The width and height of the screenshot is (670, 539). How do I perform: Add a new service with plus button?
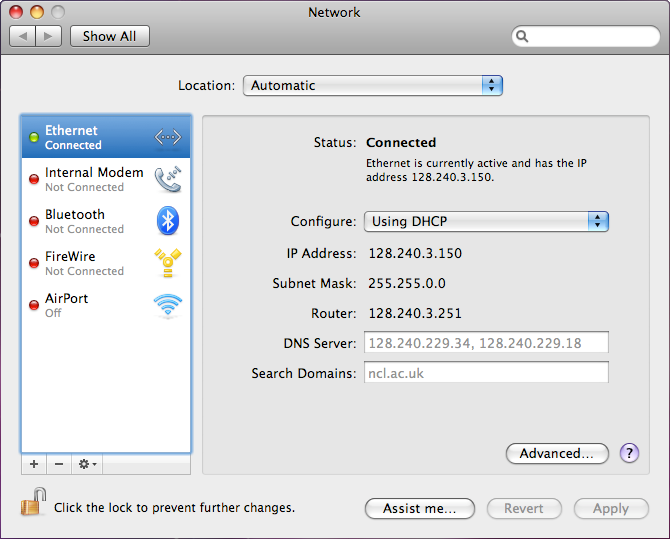(34, 464)
